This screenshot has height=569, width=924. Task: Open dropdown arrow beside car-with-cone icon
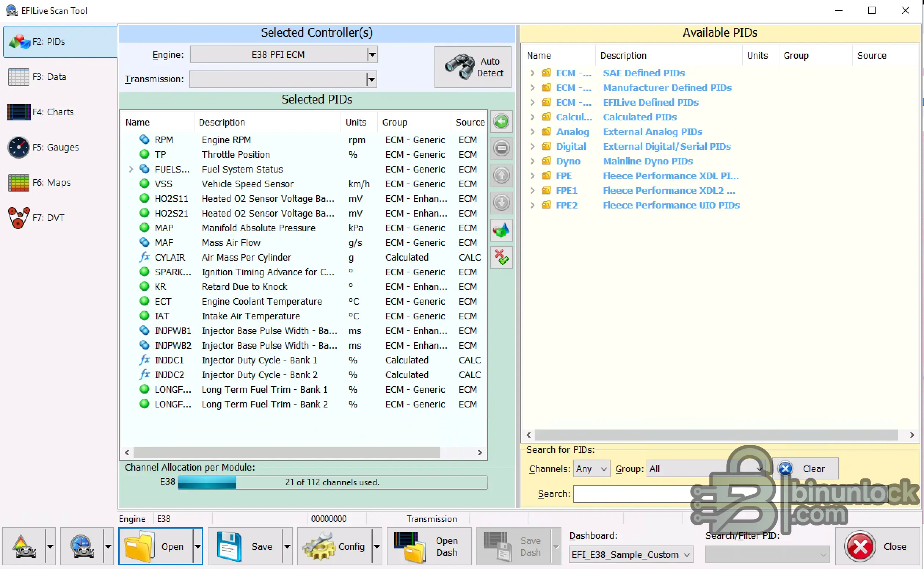click(50, 546)
